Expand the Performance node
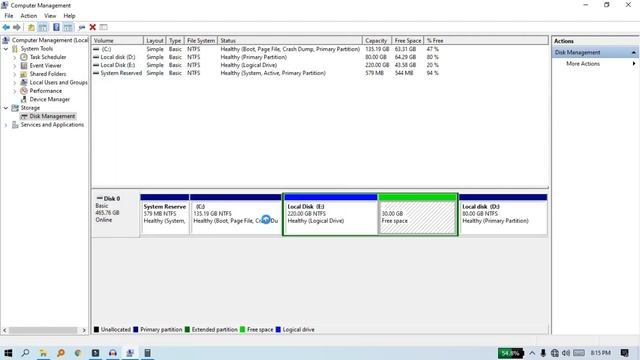The image size is (640, 360). pos(15,91)
